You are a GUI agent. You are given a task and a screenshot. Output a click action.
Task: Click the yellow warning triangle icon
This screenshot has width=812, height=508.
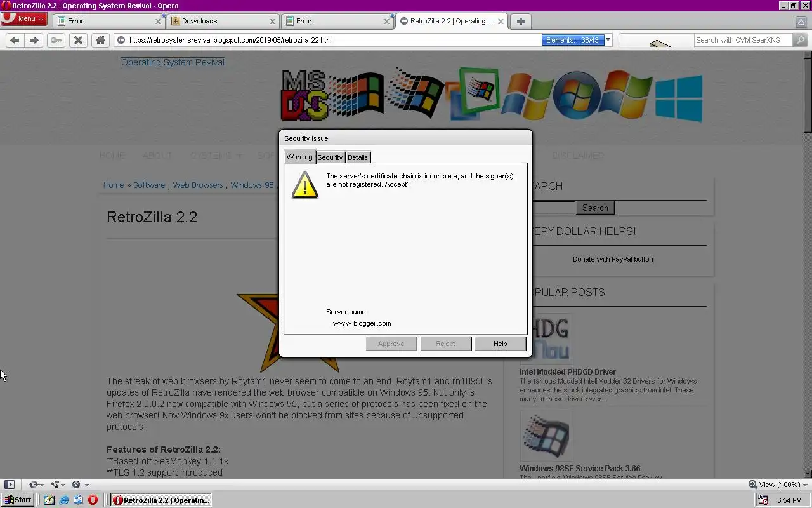[x=304, y=185]
